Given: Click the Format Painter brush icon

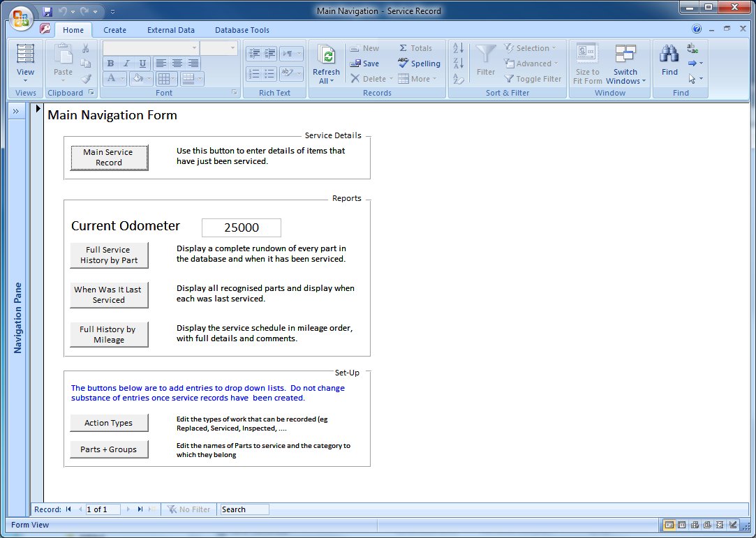Looking at the screenshot, I should 86,79.
